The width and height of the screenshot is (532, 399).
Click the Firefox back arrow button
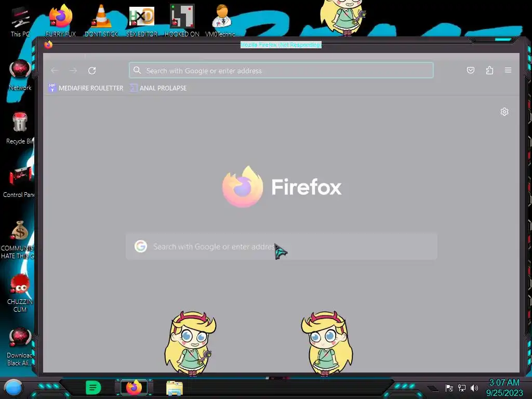(x=55, y=71)
